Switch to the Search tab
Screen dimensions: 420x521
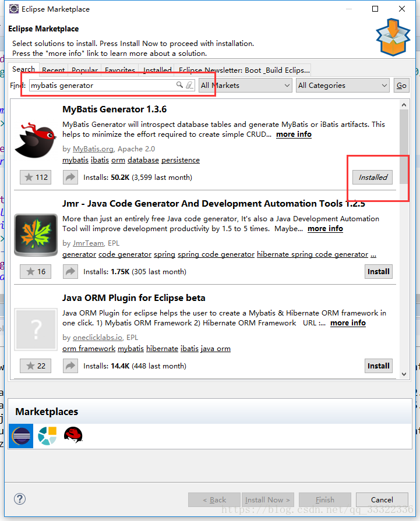[x=24, y=69]
